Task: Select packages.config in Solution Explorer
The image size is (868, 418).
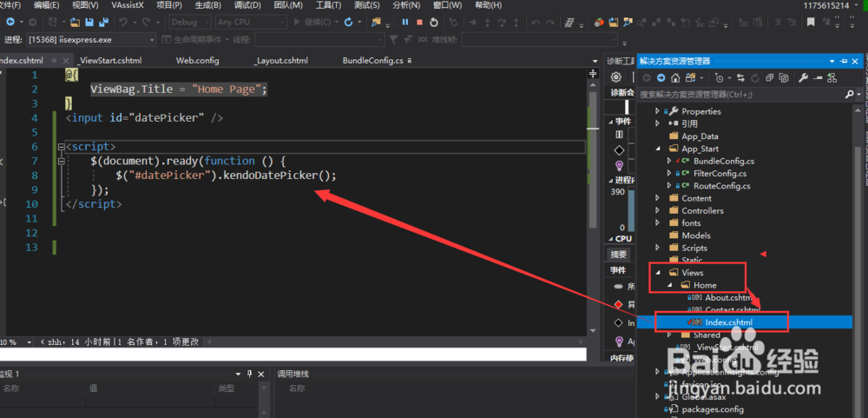Action: (713, 409)
